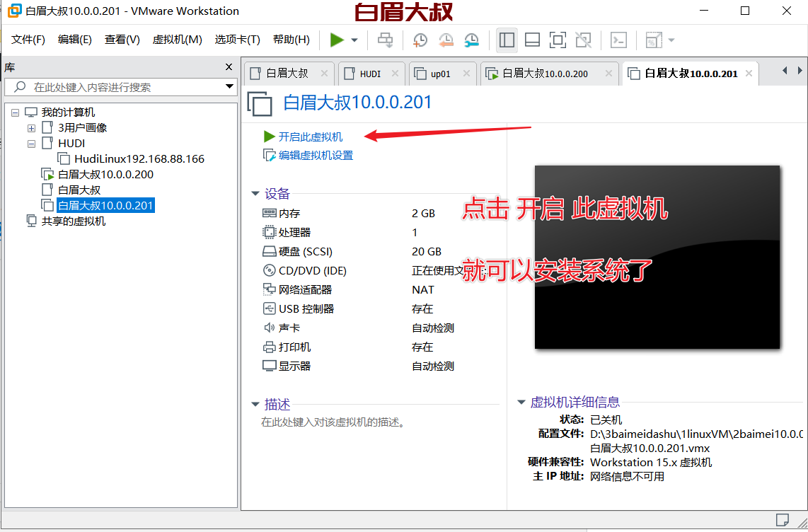The width and height of the screenshot is (808, 532).
Task: Open the 帮助(H) menu
Action: click(291, 40)
